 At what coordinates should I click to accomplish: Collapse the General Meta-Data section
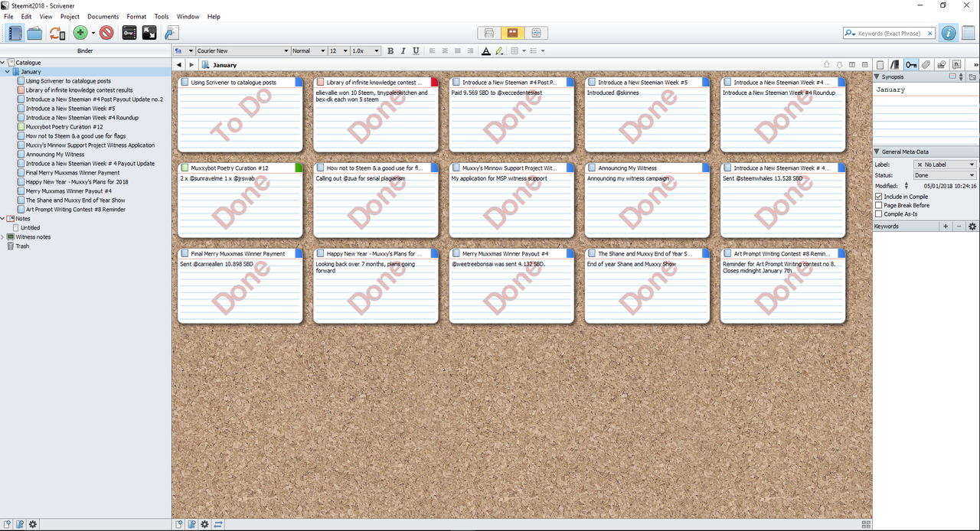877,151
